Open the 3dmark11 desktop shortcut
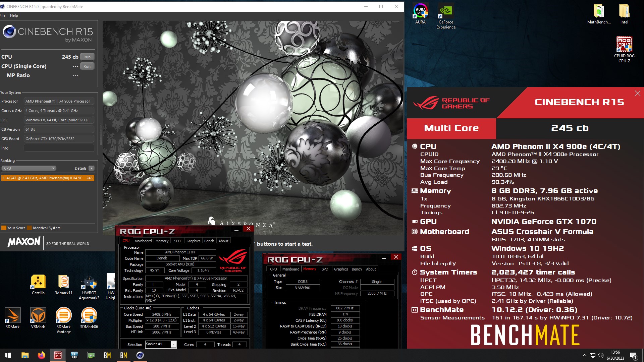This screenshot has height=362, width=644. [63, 285]
